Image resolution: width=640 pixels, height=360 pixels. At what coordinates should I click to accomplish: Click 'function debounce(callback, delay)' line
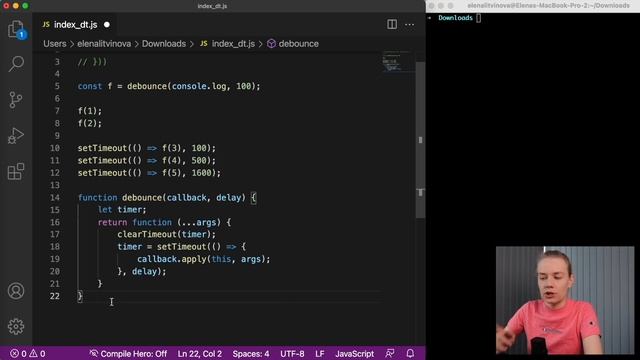167,198
